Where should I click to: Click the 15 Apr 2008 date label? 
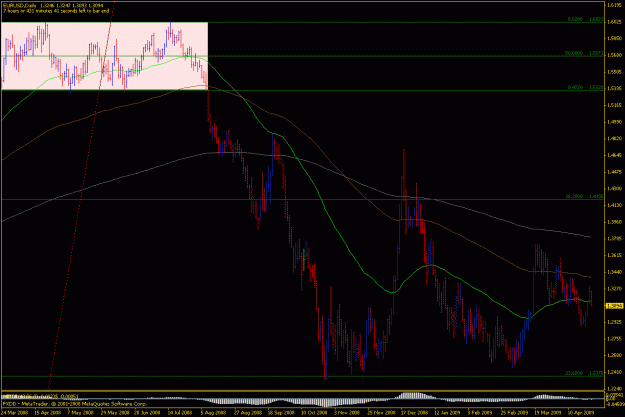pyautogui.click(x=49, y=413)
